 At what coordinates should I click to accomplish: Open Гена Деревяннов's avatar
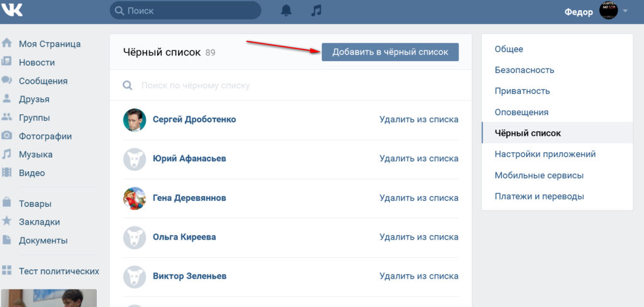tap(135, 199)
